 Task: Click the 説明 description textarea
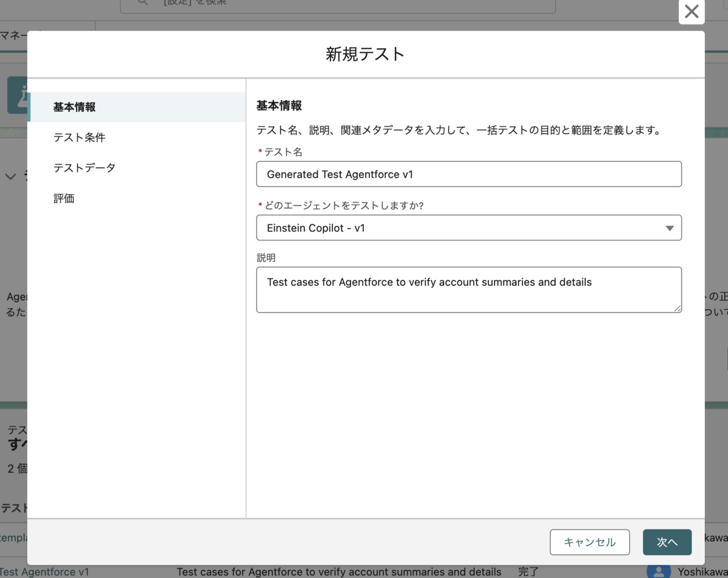click(469, 290)
